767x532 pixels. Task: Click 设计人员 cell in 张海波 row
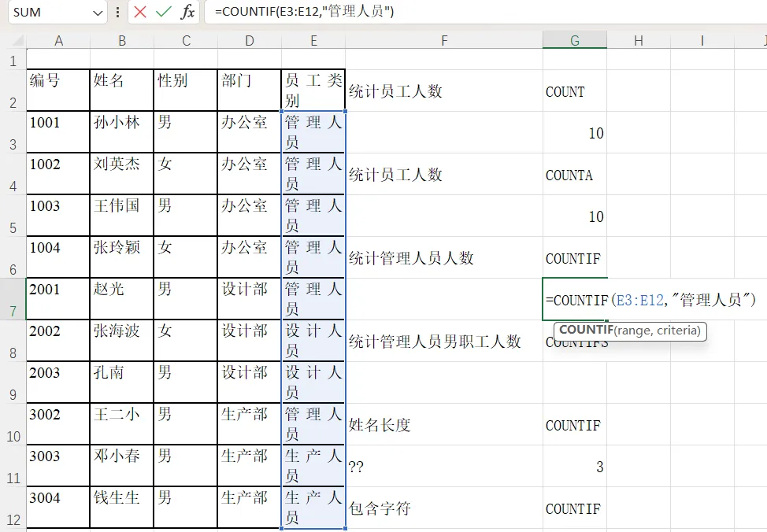tap(313, 341)
